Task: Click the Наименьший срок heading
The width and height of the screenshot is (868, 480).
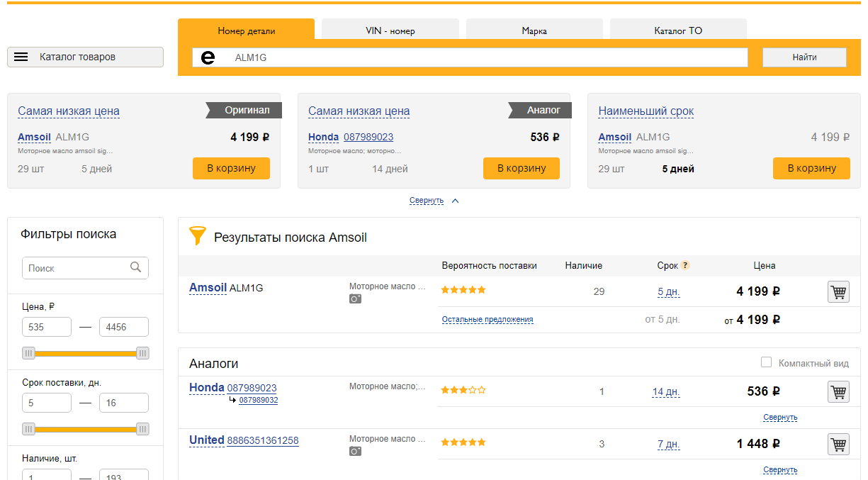Action: [x=646, y=111]
